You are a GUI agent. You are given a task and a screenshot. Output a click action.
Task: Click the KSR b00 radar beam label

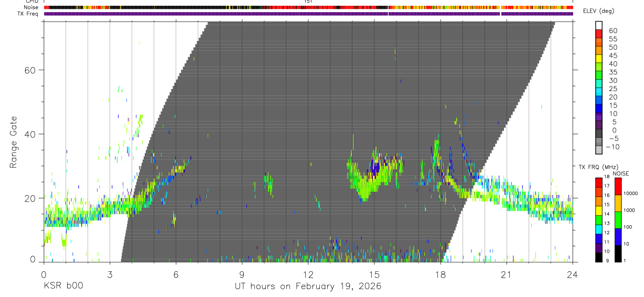[63, 287]
